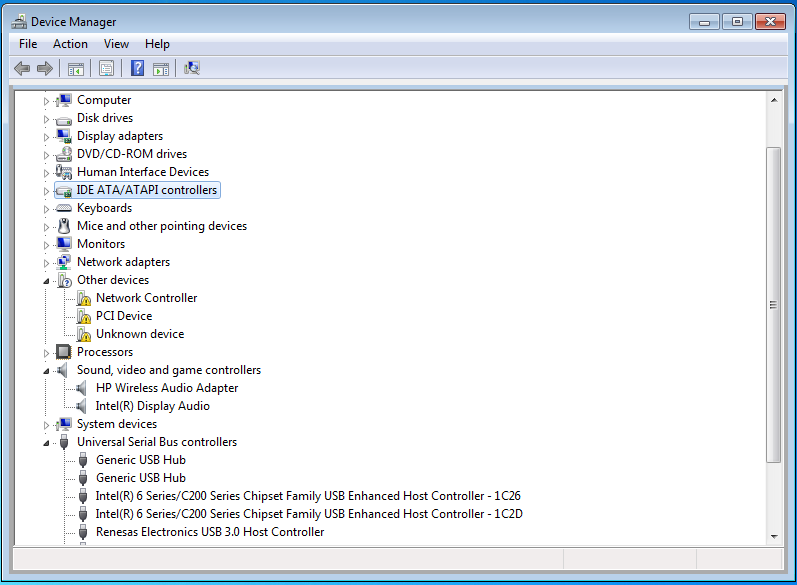Click the Processors chip icon
This screenshot has height=585, width=797.
click(64, 352)
